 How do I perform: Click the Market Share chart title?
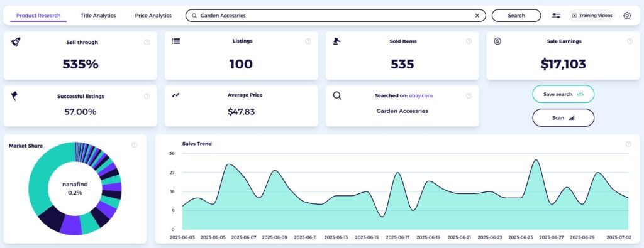point(25,146)
